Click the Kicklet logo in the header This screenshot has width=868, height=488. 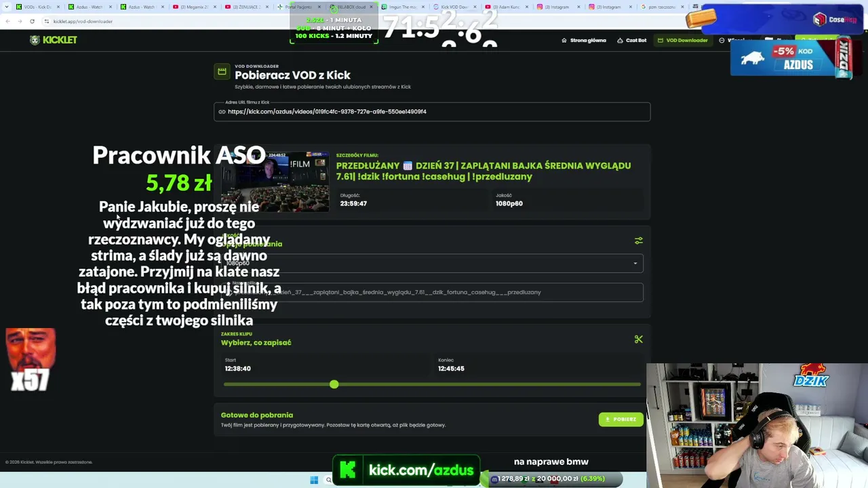pos(54,40)
